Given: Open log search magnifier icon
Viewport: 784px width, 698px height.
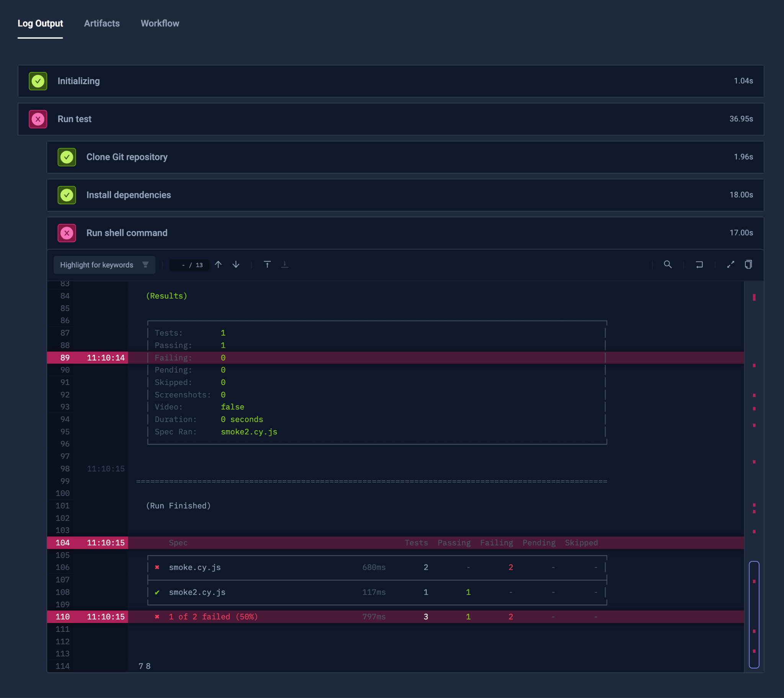Looking at the screenshot, I should click(667, 265).
